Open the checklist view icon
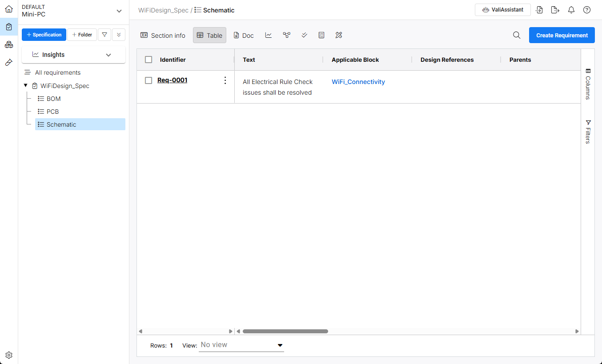This screenshot has width=602, height=364. click(321, 35)
